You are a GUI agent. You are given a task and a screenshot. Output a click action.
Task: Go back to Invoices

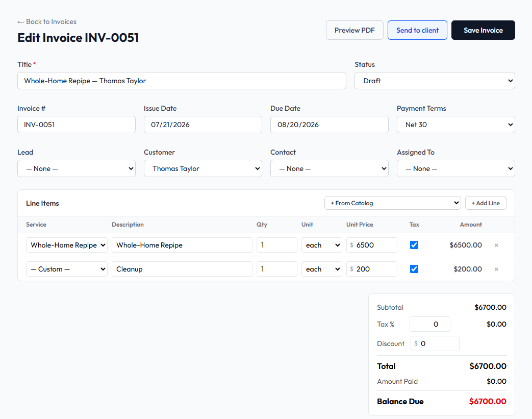click(47, 22)
